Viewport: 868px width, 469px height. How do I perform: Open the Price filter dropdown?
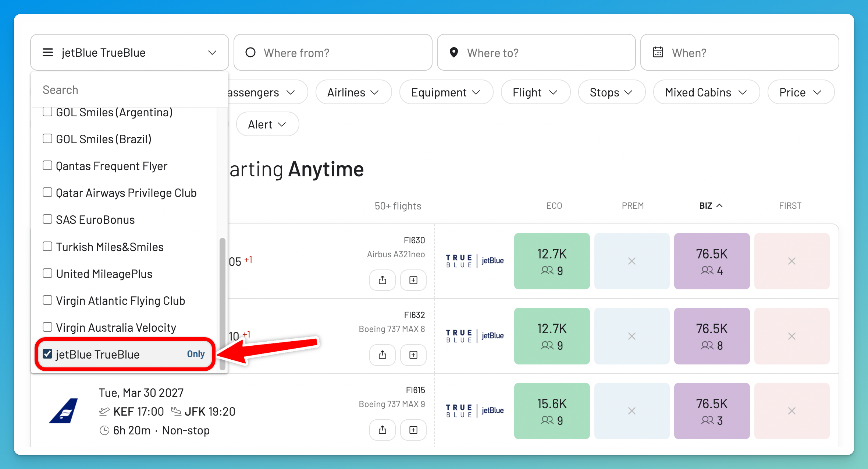[x=801, y=92]
